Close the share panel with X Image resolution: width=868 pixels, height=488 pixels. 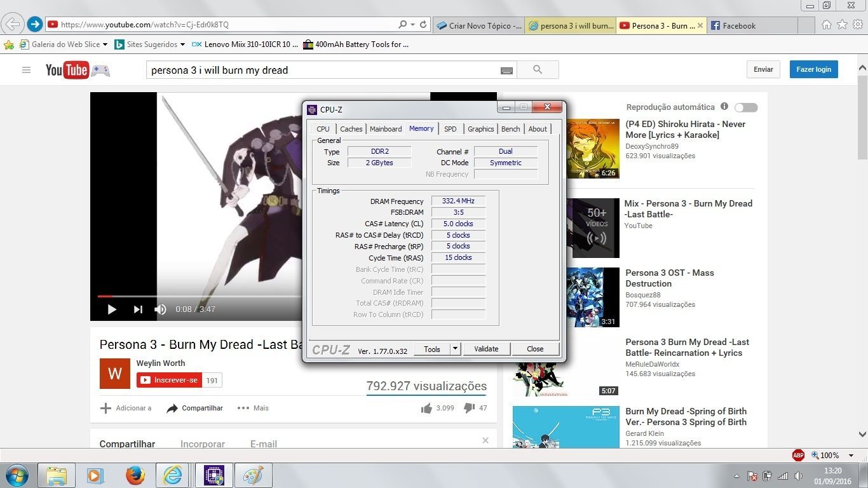pyautogui.click(x=485, y=440)
